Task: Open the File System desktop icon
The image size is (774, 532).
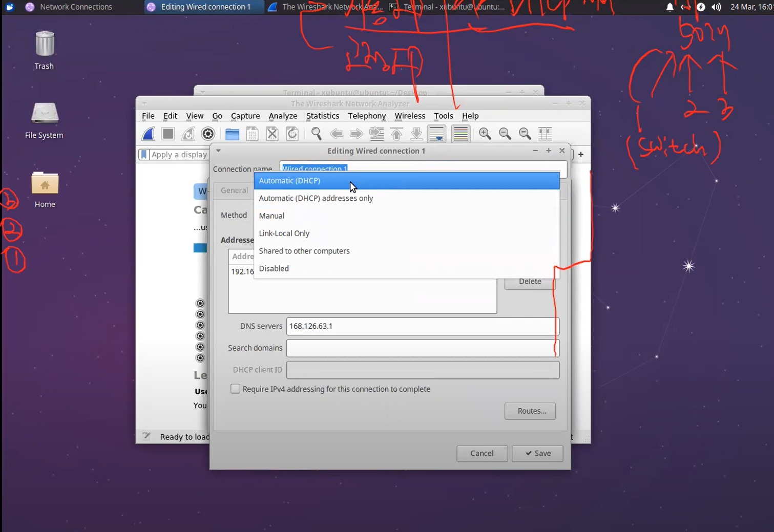Action: [x=44, y=120]
